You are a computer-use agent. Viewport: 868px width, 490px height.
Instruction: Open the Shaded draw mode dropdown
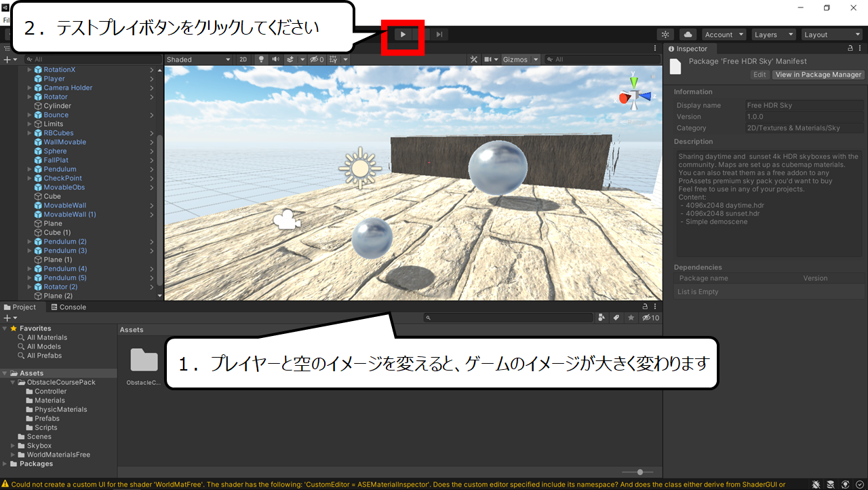[x=199, y=60]
